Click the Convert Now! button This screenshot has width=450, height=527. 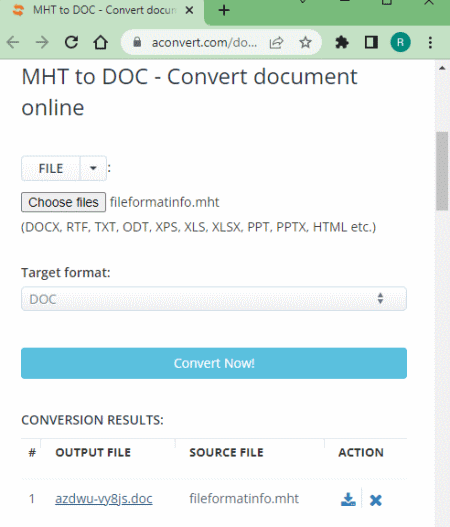214,363
